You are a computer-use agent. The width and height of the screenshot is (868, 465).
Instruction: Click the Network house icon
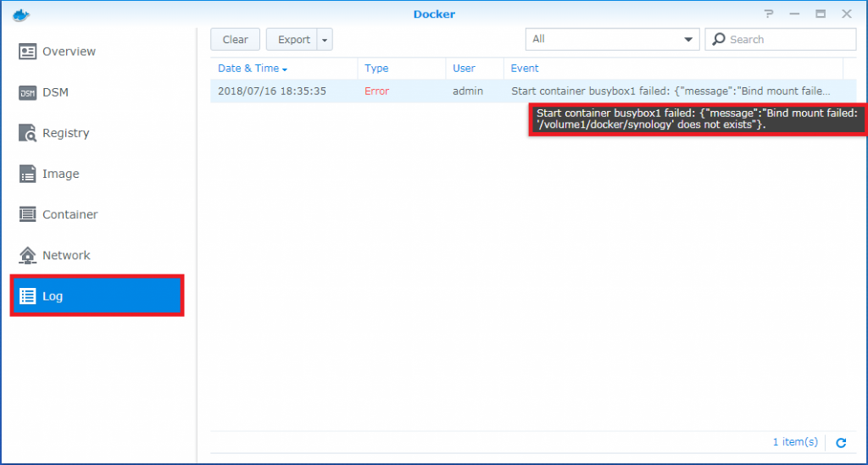coord(27,255)
